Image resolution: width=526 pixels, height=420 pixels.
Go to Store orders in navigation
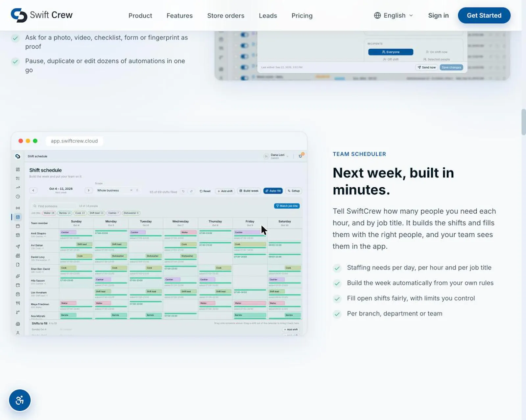(226, 15)
